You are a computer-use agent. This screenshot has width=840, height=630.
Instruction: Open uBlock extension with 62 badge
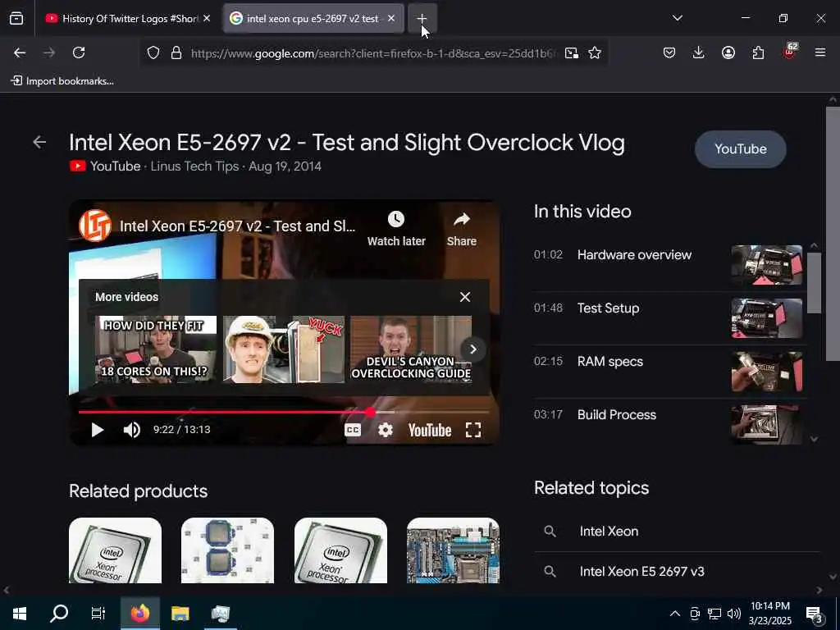pos(790,52)
